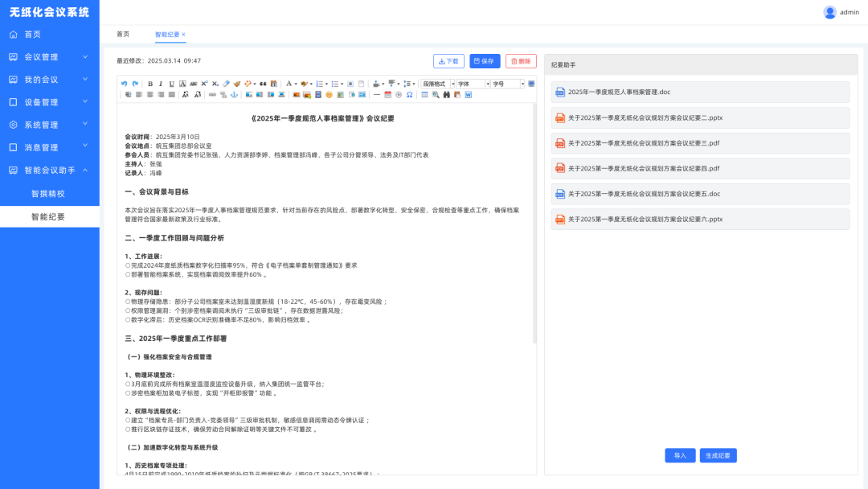
Task: Insert emoticon using the smiley icon
Action: pos(329,95)
